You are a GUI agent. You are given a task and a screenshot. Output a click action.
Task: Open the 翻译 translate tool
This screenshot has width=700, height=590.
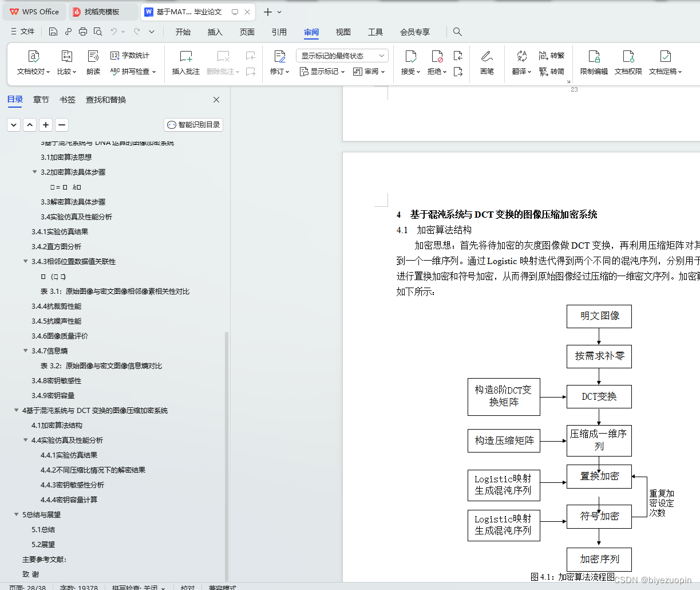coord(521,63)
